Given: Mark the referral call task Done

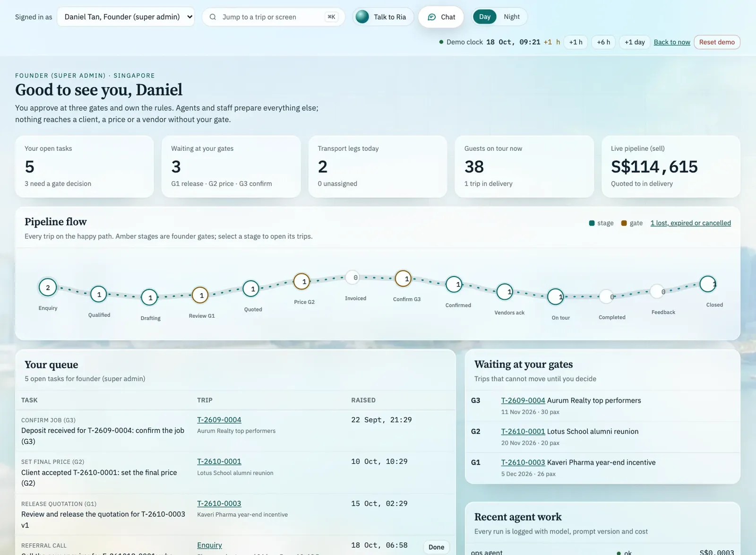Looking at the screenshot, I should click(436, 547).
